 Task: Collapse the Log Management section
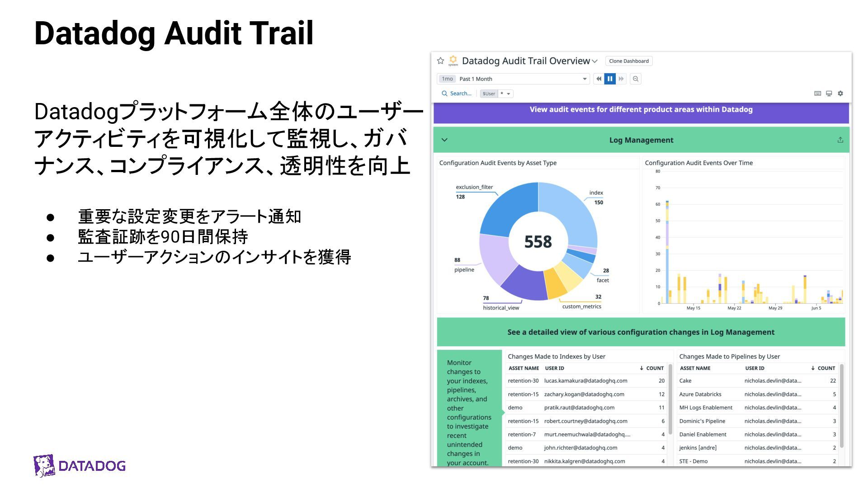(x=444, y=140)
